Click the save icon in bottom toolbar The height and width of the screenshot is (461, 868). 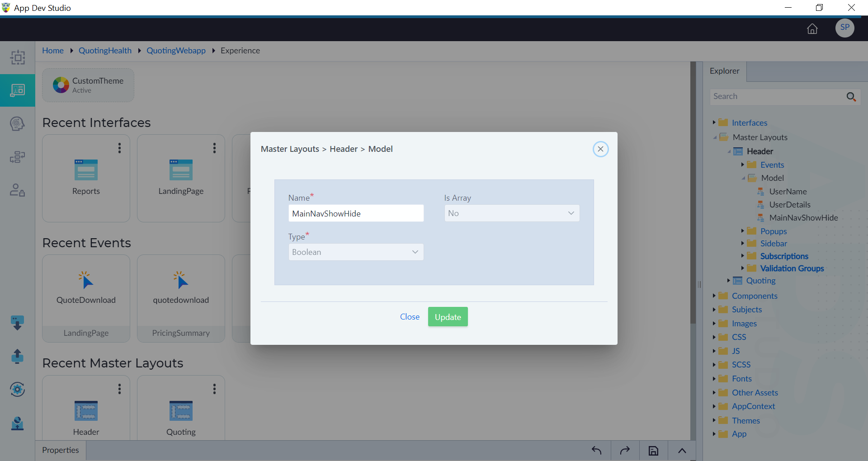point(653,451)
